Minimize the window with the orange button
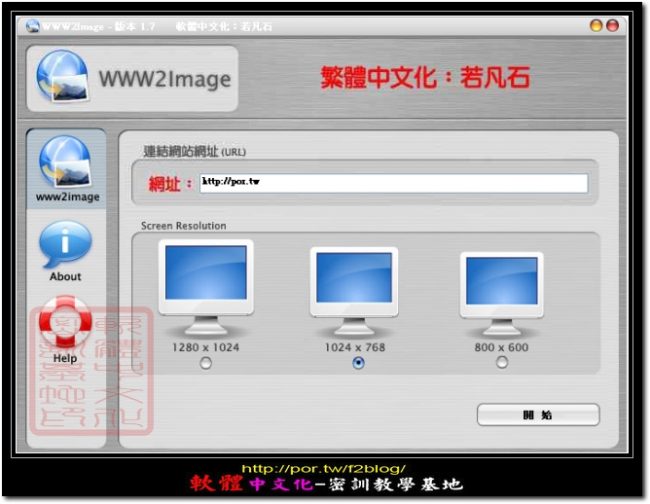Viewport: 650px width, 504px height. 597,26
